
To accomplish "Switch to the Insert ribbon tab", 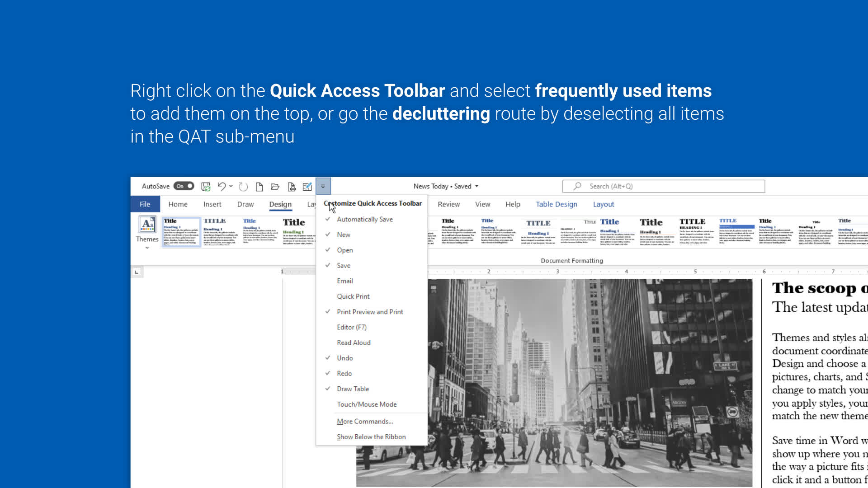I will point(212,204).
